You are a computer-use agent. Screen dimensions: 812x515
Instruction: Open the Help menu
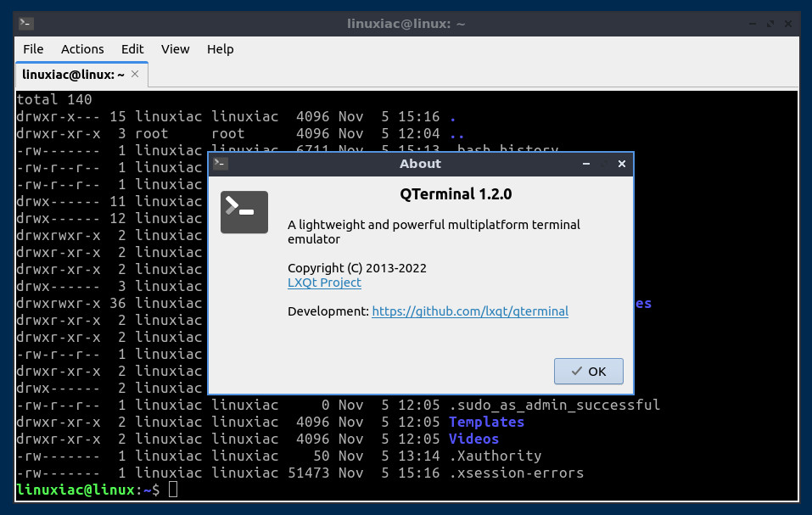click(220, 49)
